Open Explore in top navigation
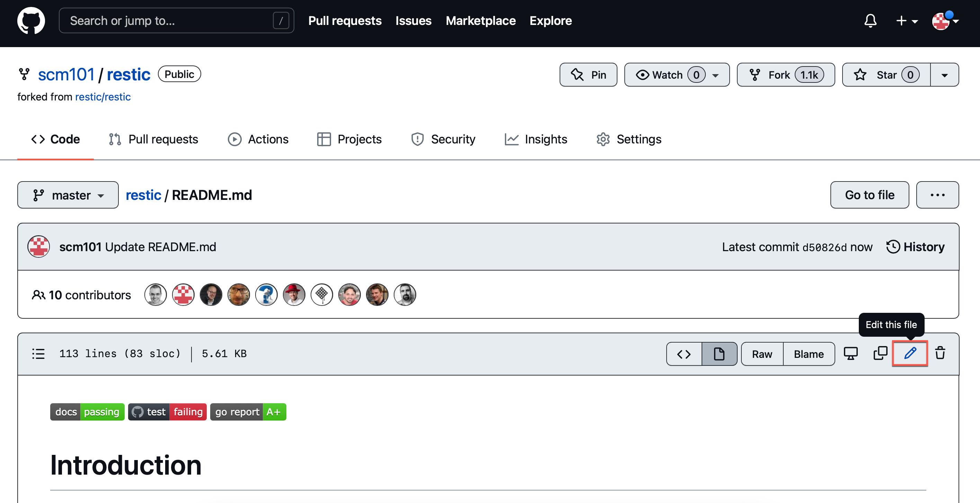 pyautogui.click(x=551, y=20)
